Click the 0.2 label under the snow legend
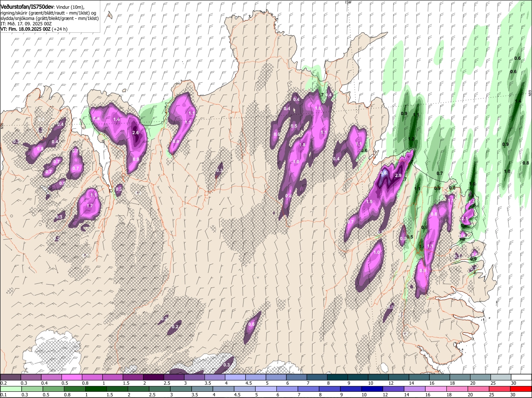 [x=3, y=383]
